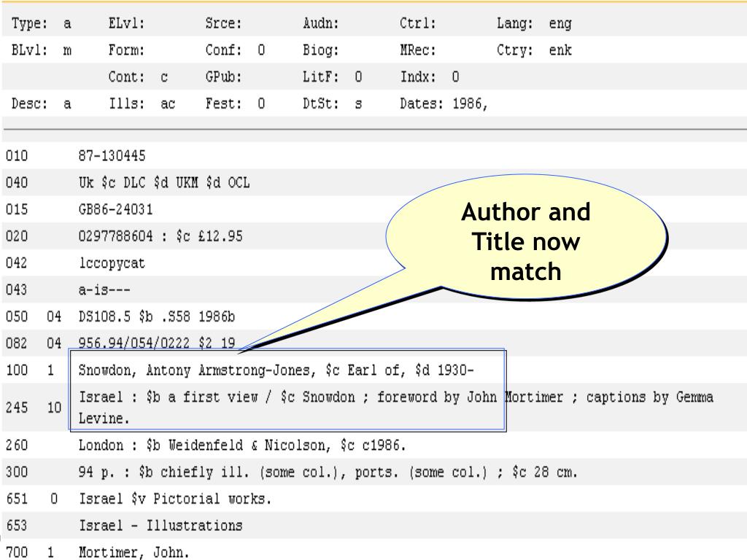Click the 245 title Israel : a first view
This screenshot has width=747, height=560.
[x=169, y=397]
